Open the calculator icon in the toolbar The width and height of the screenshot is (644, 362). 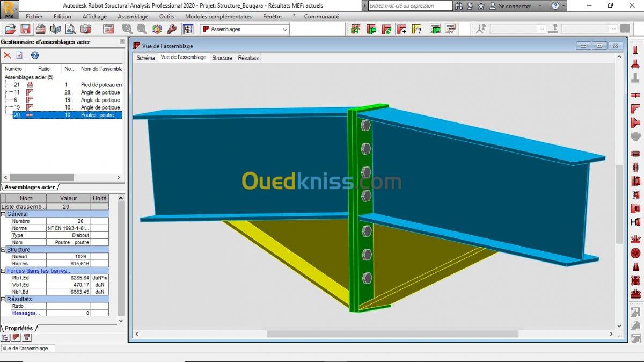point(108,29)
